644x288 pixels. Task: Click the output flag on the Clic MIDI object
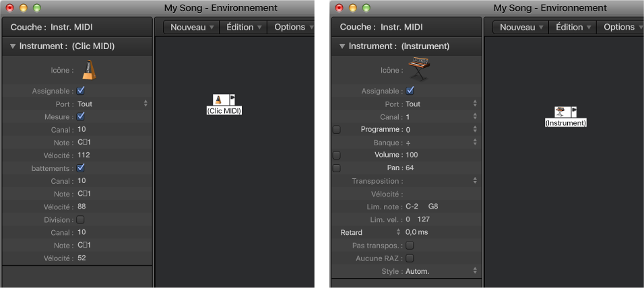click(232, 100)
